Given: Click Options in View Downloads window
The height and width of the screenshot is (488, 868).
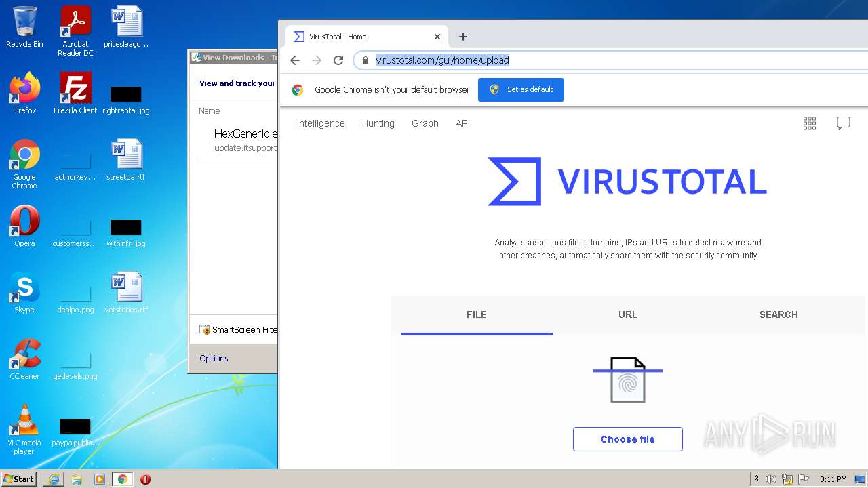Looking at the screenshot, I should pyautogui.click(x=214, y=358).
